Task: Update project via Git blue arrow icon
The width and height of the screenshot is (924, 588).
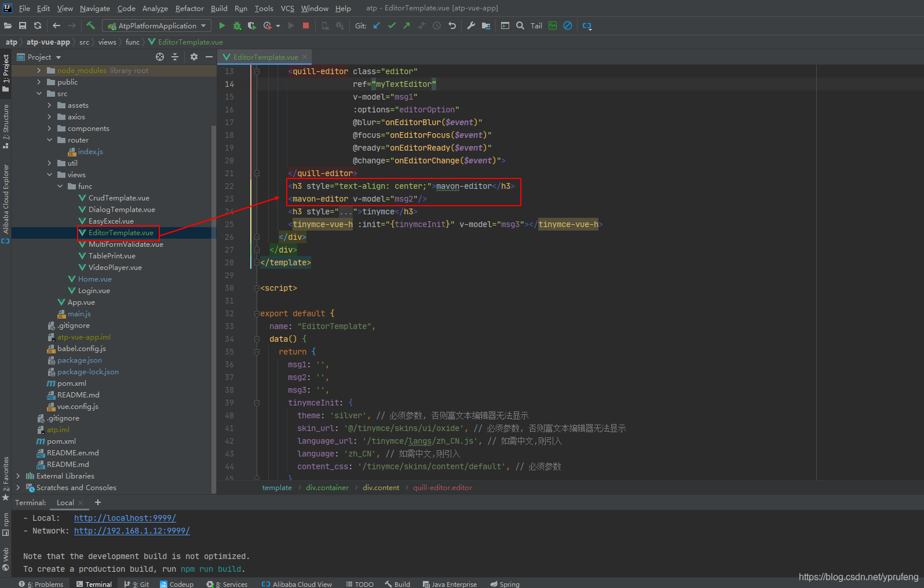Action: (x=377, y=25)
